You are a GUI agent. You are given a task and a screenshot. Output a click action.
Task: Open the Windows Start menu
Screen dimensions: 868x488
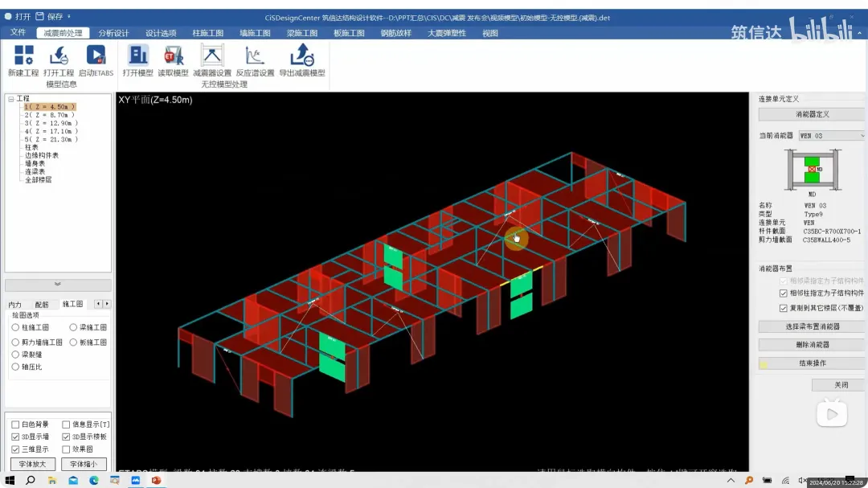pos(10,480)
